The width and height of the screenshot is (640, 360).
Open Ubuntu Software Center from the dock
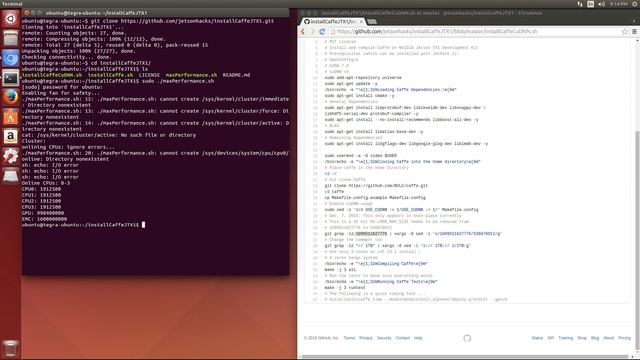pyautogui.click(x=11, y=117)
